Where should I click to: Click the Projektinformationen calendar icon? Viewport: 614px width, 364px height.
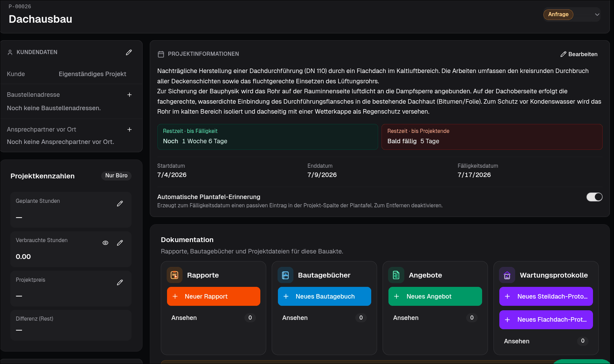[161, 54]
